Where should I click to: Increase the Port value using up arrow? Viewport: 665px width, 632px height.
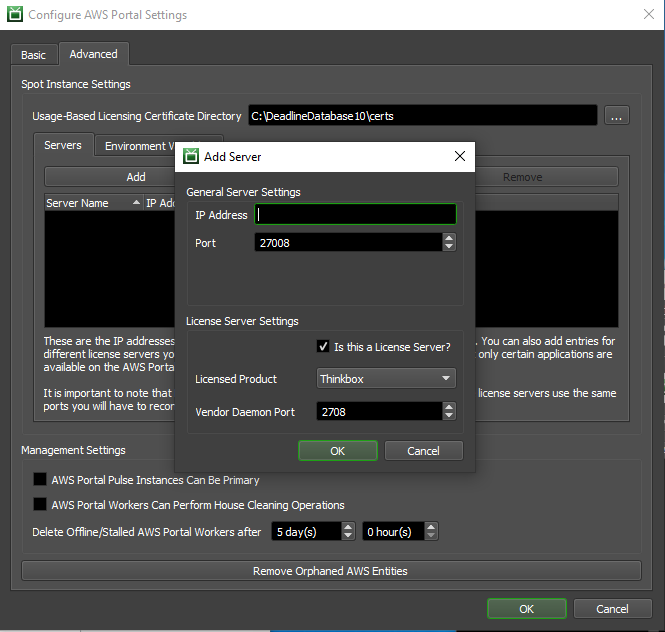click(x=449, y=238)
